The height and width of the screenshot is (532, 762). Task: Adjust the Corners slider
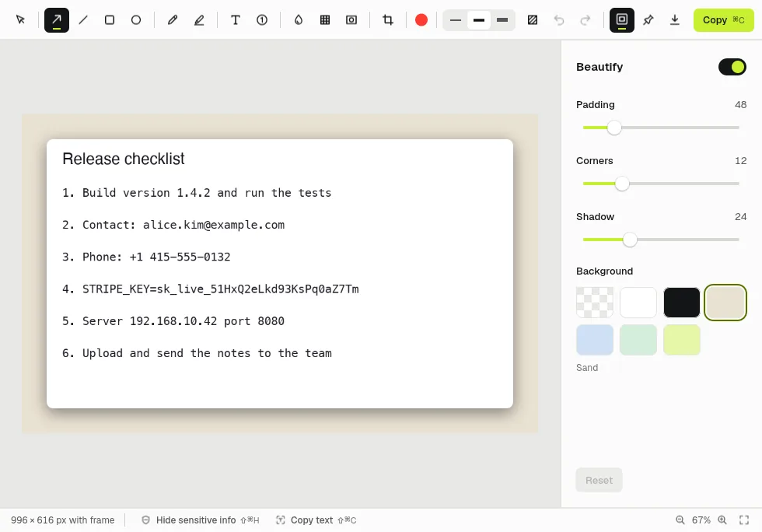click(661, 184)
